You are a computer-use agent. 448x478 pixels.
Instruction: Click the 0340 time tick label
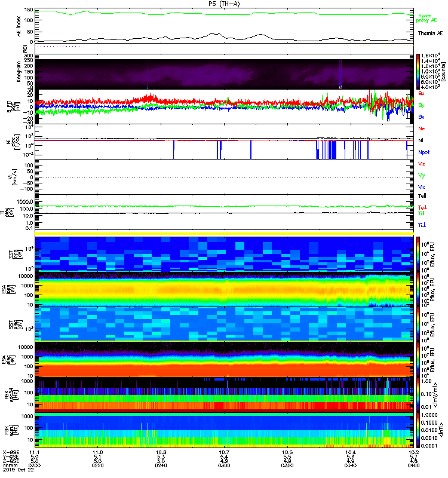351,465
